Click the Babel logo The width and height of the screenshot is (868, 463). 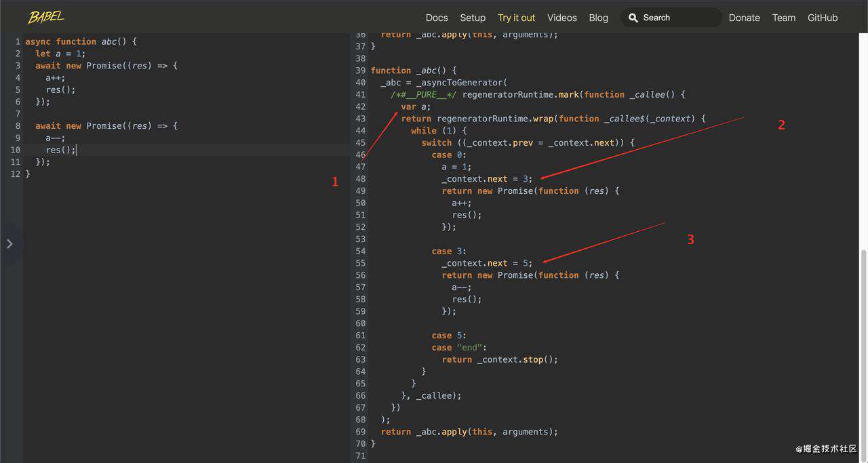[46, 17]
